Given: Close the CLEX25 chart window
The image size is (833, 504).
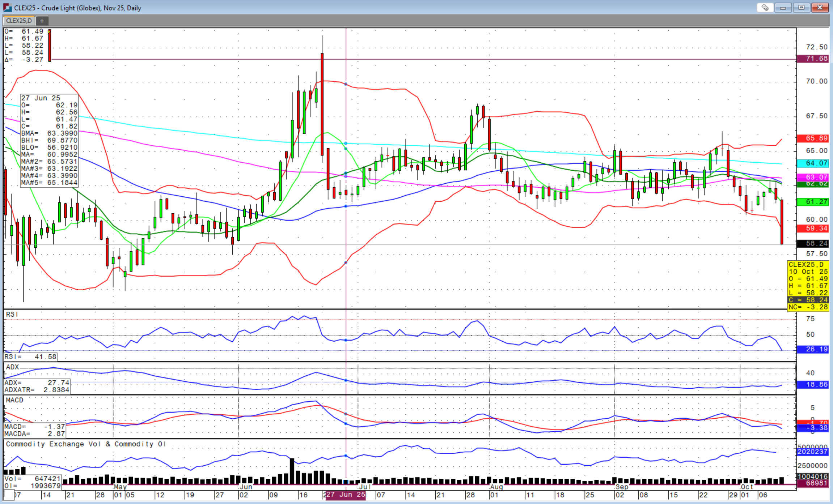Looking at the screenshot, I should click(x=820, y=8).
